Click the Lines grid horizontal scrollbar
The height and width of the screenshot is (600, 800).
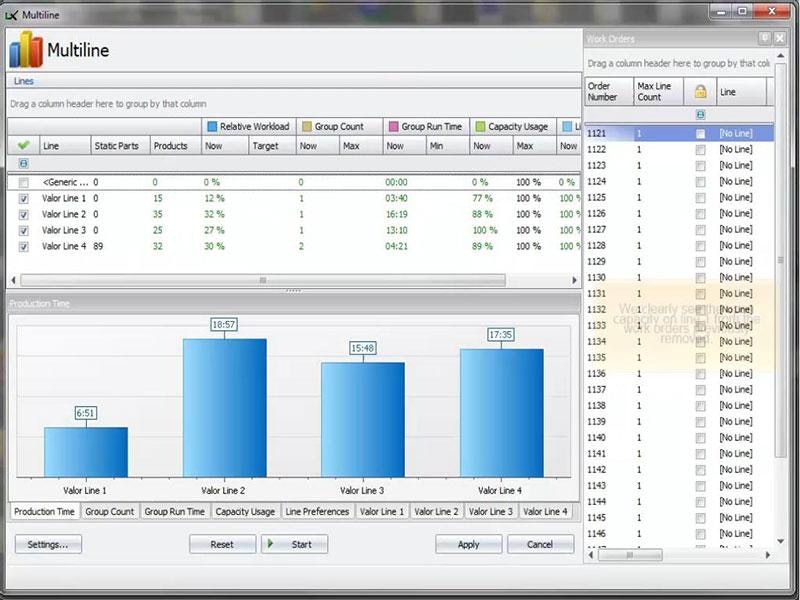[262, 280]
